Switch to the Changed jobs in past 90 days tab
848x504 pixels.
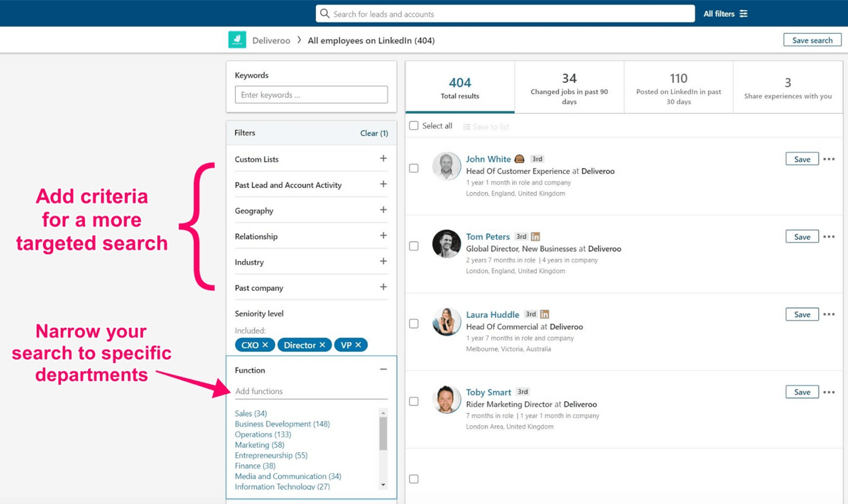click(x=569, y=87)
